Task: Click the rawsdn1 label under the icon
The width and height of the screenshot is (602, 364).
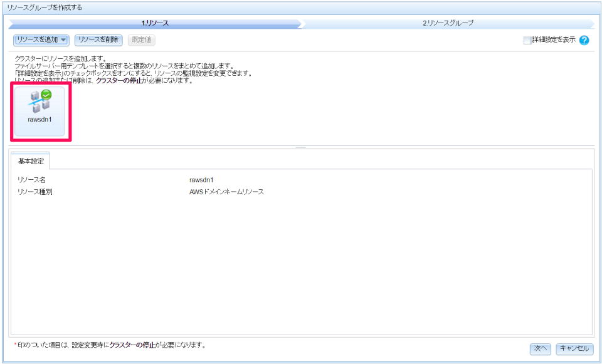Action: tap(40, 120)
